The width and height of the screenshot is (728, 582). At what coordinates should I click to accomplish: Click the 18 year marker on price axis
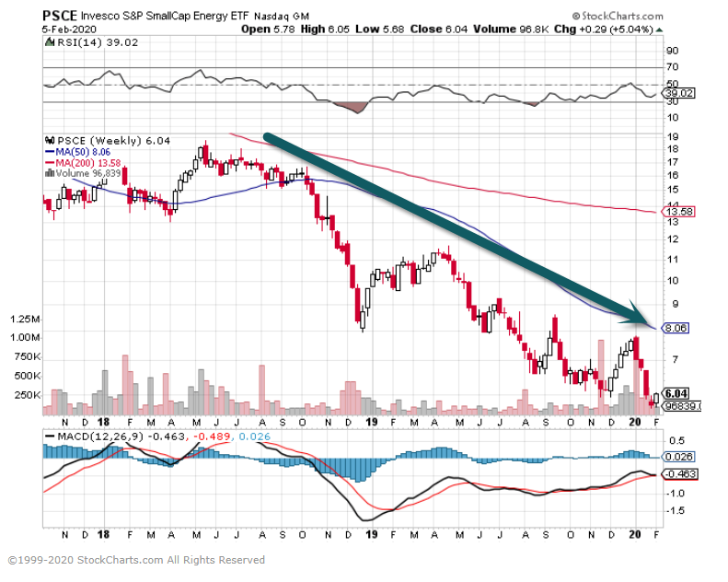point(103,422)
